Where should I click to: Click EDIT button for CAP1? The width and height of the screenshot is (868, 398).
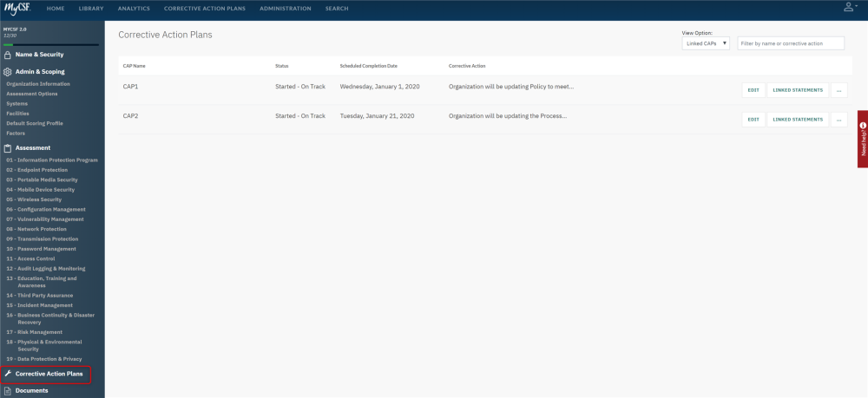(753, 90)
